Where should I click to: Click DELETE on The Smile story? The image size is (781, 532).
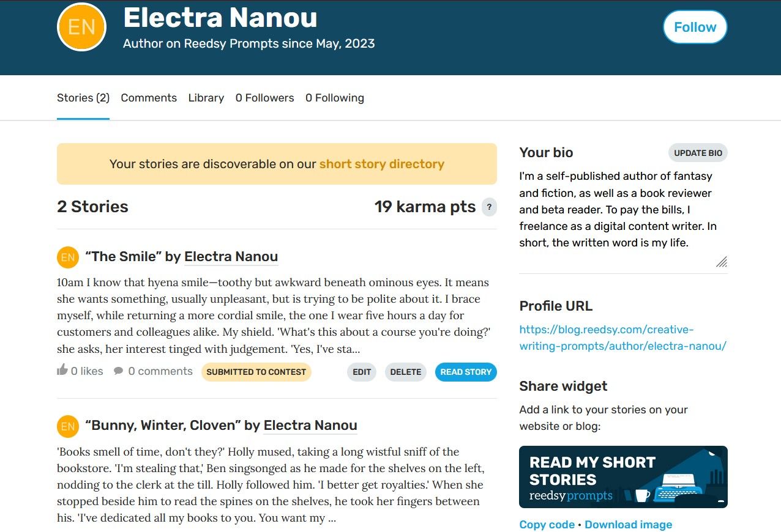pos(405,371)
